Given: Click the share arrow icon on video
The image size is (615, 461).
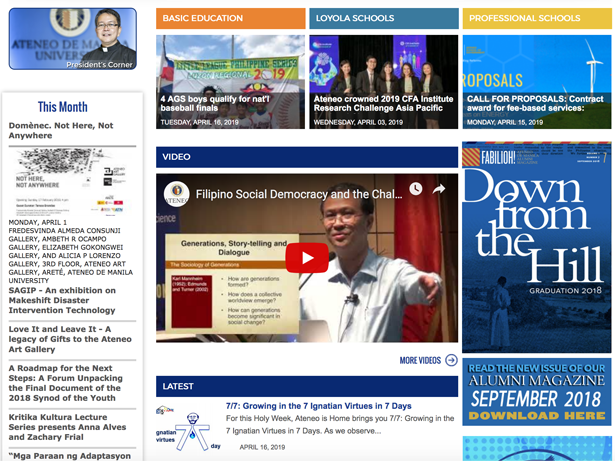Looking at the screenshot, I should coord(439,189).
